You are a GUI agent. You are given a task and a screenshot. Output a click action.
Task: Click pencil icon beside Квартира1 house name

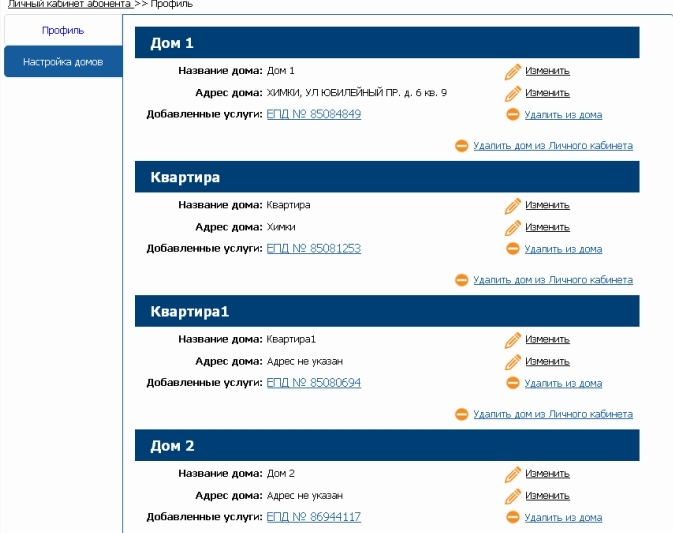(x=512, y=340)
